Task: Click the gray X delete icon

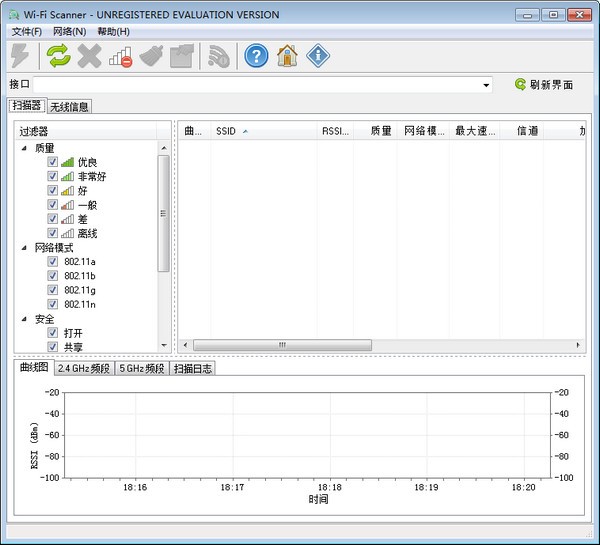Action: 90,56
